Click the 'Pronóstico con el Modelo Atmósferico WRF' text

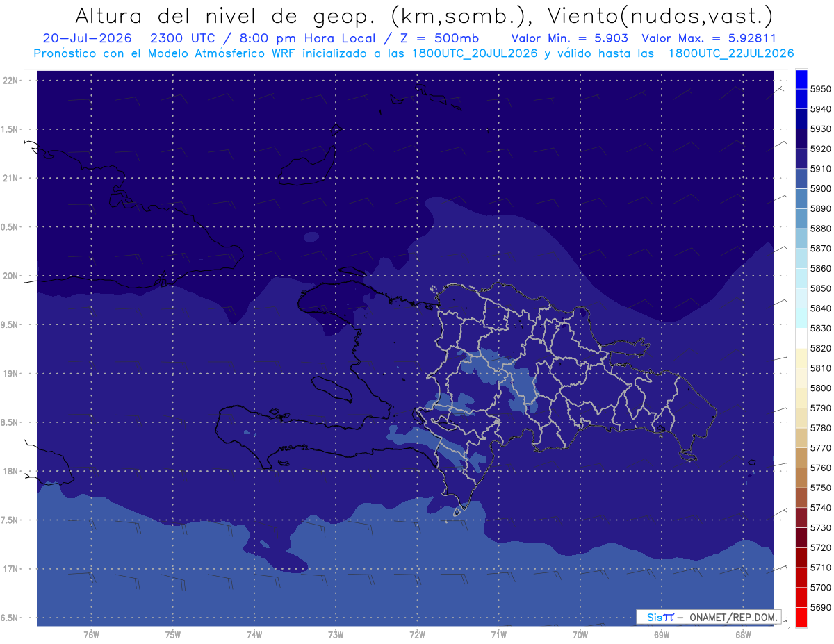[x=165, y=53]
